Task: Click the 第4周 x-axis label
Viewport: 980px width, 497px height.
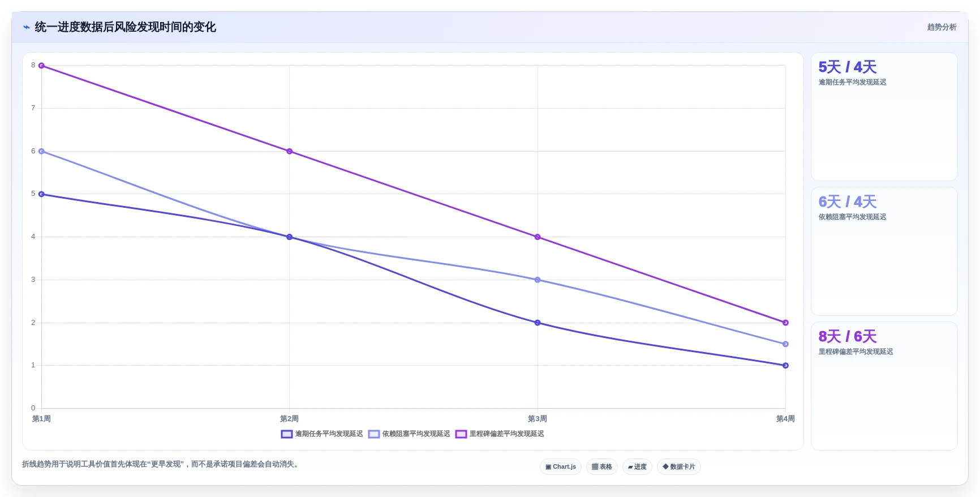Action: [785, 419]
